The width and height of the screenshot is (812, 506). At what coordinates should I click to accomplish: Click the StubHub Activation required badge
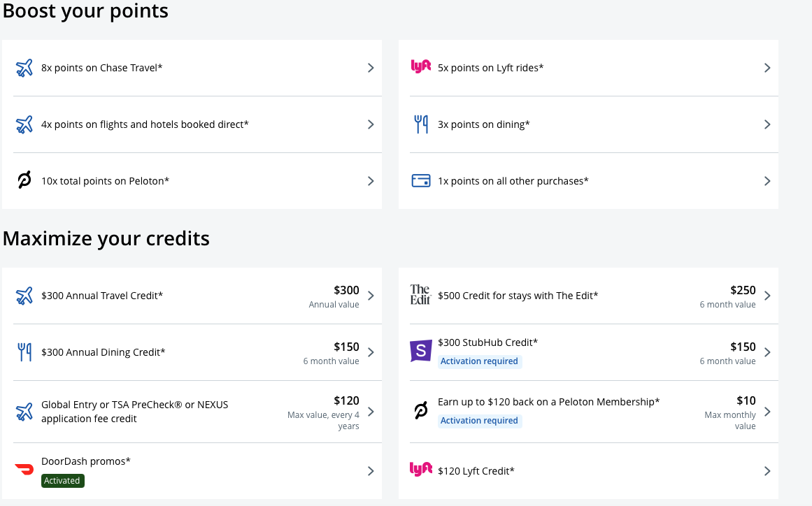click(480, 361)
